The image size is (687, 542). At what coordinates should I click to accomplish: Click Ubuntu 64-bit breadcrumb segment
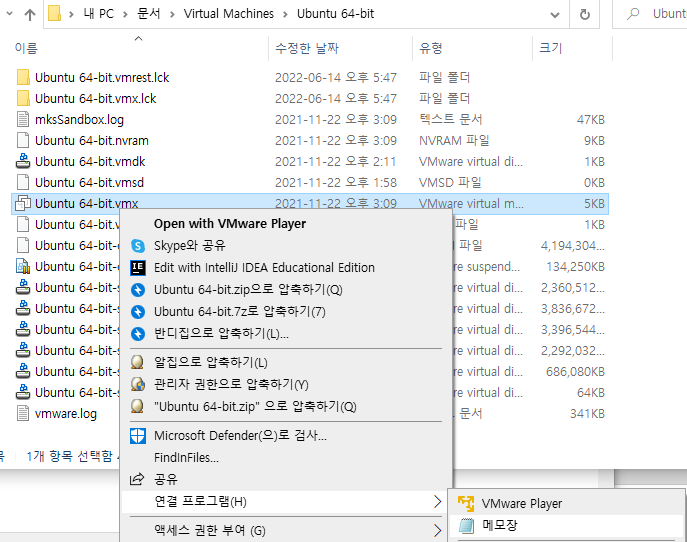coord(336,14)
